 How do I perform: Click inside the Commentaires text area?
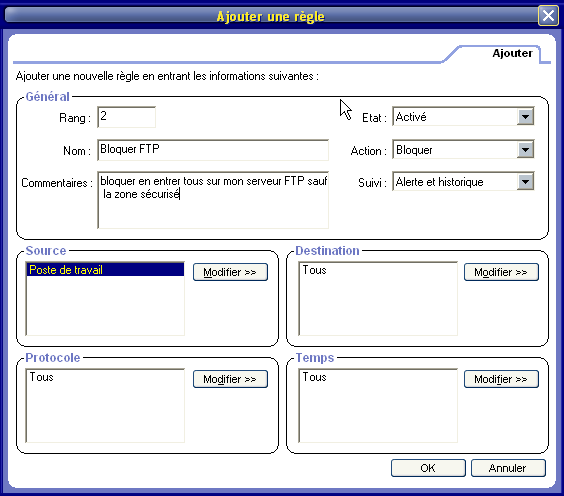[213, 200]
